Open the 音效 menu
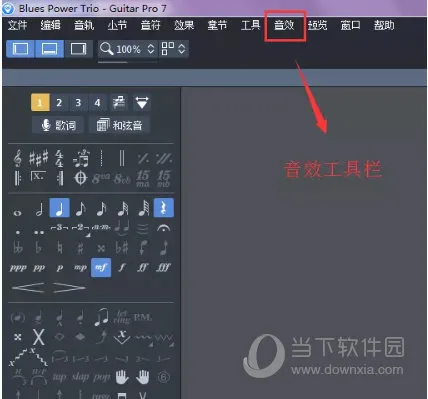428x399 pixels. pos(284,25)
